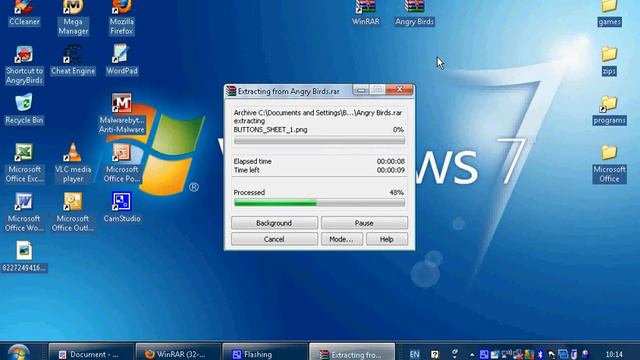Open the Microsoft Office Outlook shortcut
640x360 pixels.
(x=73, y=212)
